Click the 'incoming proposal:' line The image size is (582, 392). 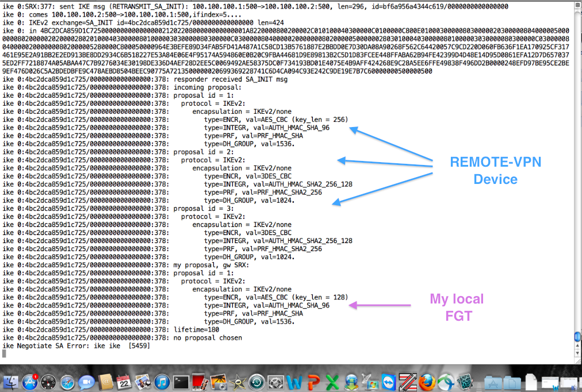(208, 87)
